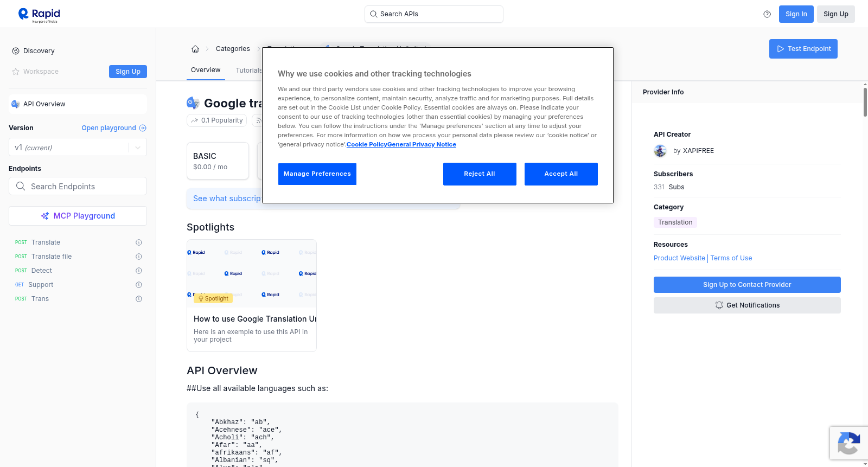This screenshot has width=868, height=467.
Task: Click the home breadcrumb icon
Action: (195, 49)
